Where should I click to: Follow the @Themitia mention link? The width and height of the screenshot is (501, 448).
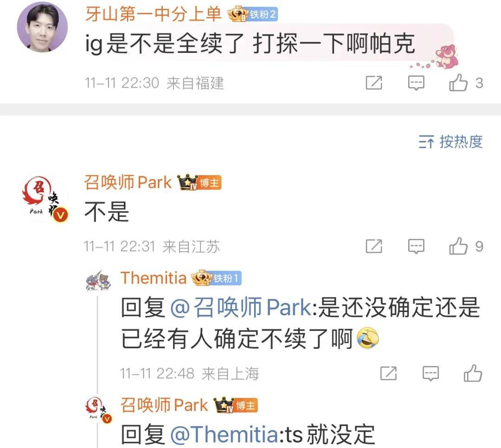[x=225, y=435]
